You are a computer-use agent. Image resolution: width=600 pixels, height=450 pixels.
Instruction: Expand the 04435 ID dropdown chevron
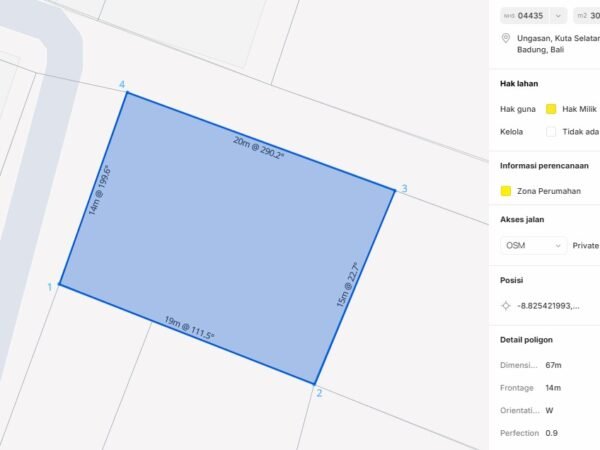tap(558, 15)
